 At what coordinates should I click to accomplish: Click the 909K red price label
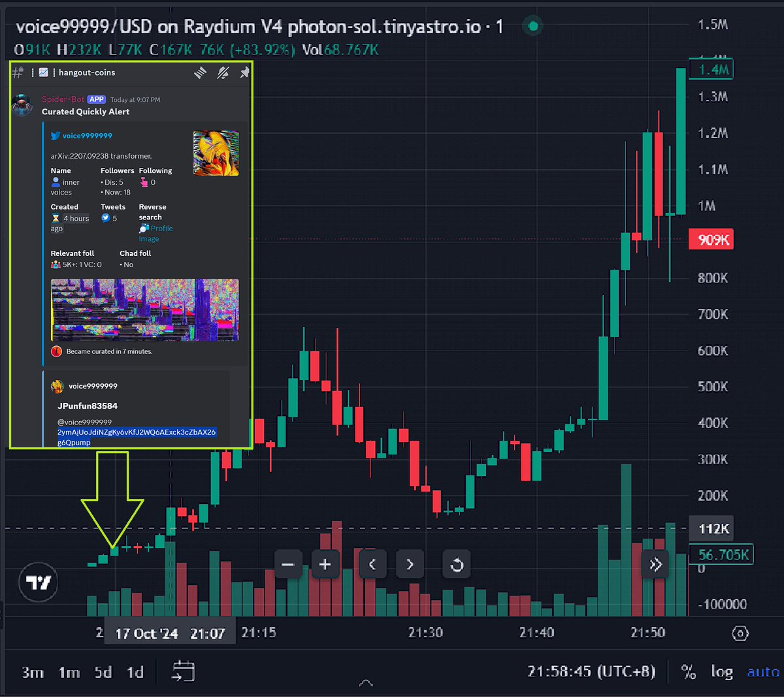click(712, 240)
